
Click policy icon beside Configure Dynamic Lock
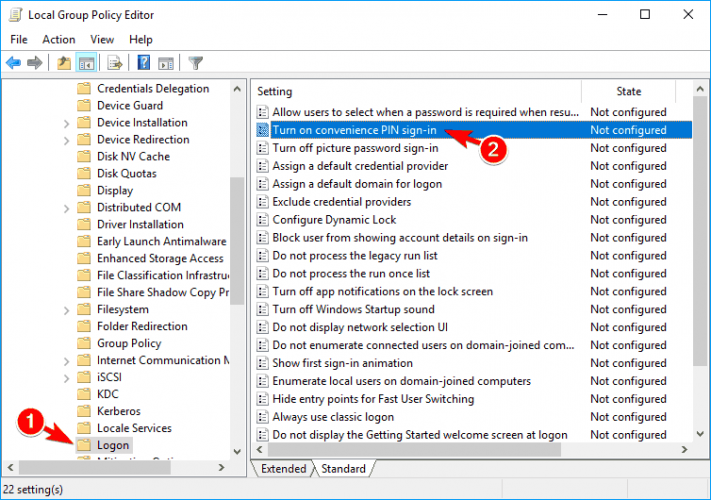pyautogui.click(x=263, y=219)
